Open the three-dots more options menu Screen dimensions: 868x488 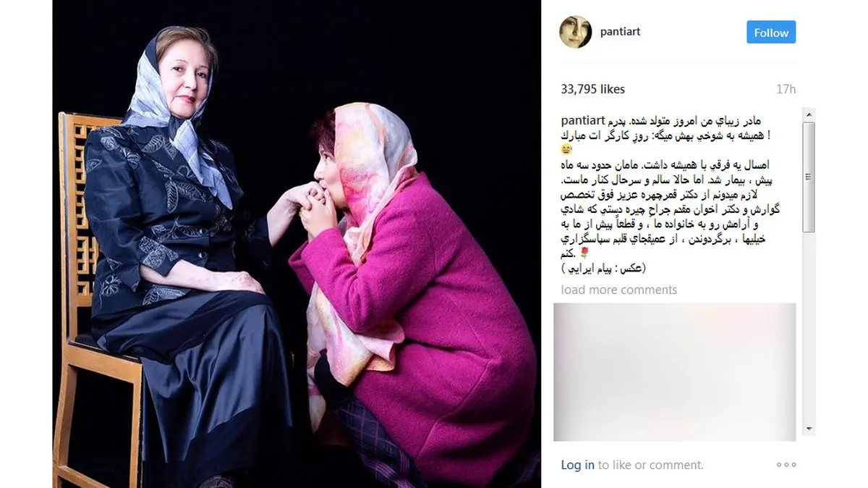tap(786, 465)
